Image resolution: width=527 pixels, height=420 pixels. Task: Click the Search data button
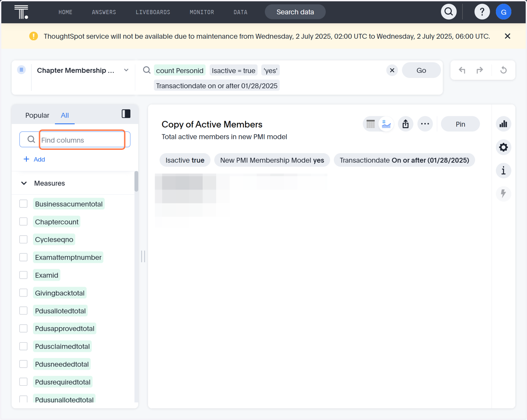click(x=295, y=12)
